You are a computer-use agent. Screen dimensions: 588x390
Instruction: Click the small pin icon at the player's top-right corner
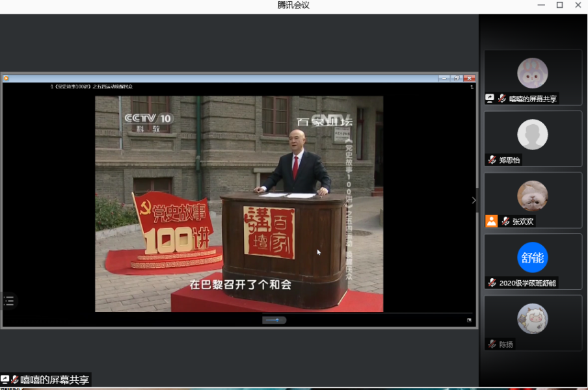click(x=472, y=86)
